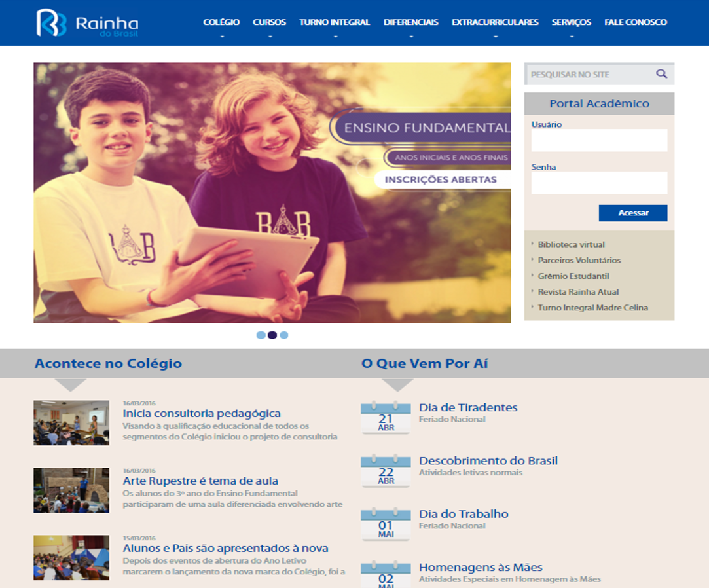Open the 01 MAI calendar icon

coord(386,524)
